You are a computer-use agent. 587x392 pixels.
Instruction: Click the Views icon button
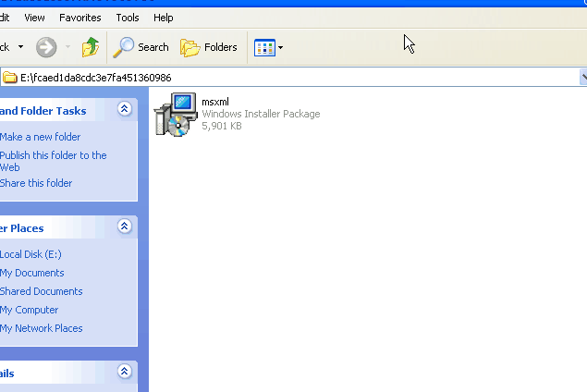point(264,47)
